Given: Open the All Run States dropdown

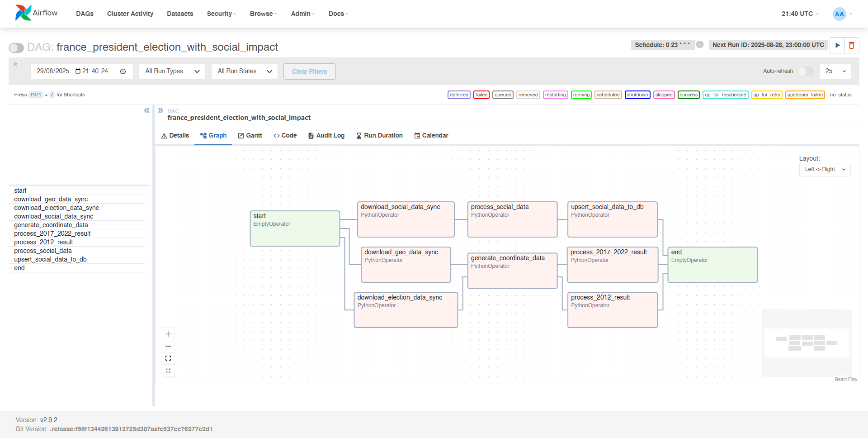Looking at the screenshot, I should pyautogui.click(x=244, y=71).
